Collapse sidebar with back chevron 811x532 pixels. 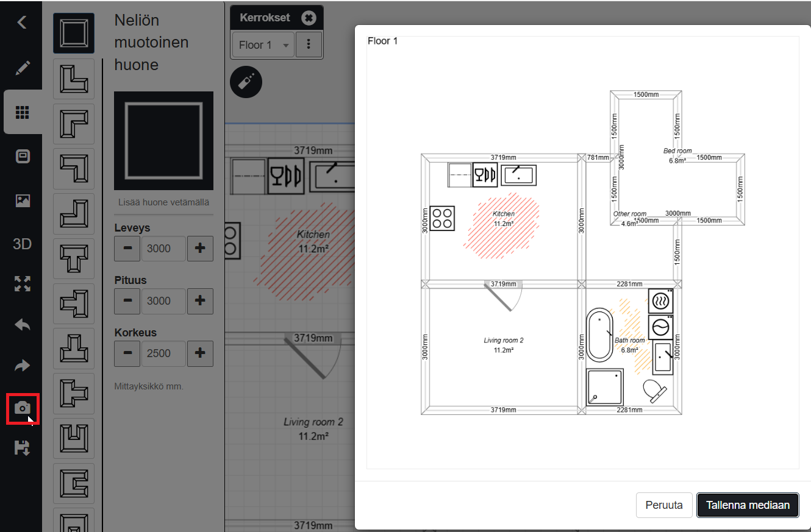(23, 23)
